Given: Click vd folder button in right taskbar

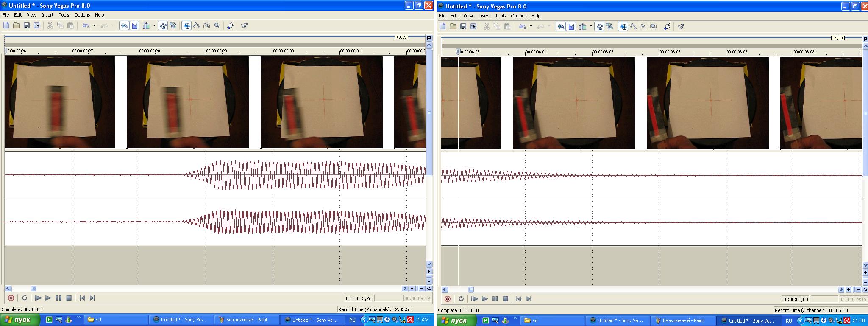Looking at the screenshot, I should click(535, 321).
